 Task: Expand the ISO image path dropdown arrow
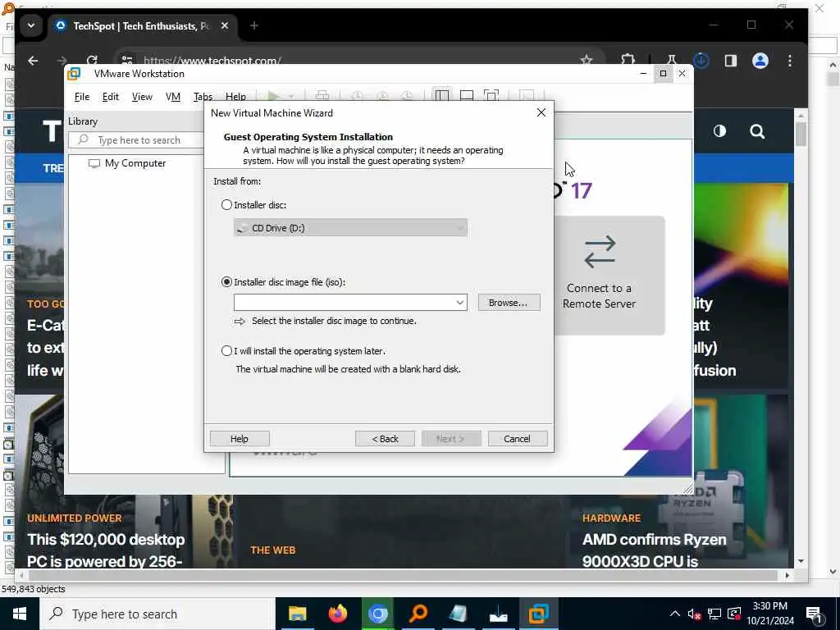click(459, 303)
